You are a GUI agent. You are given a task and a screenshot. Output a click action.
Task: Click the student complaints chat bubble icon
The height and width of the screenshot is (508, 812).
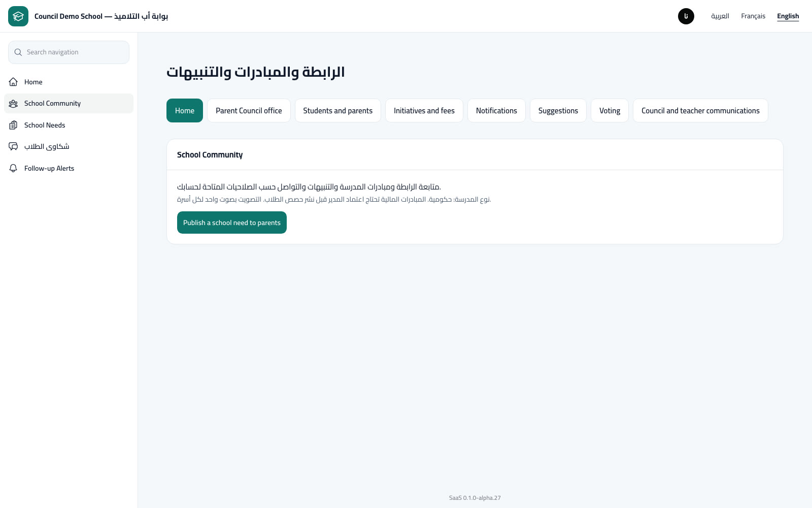coord(13,146)
